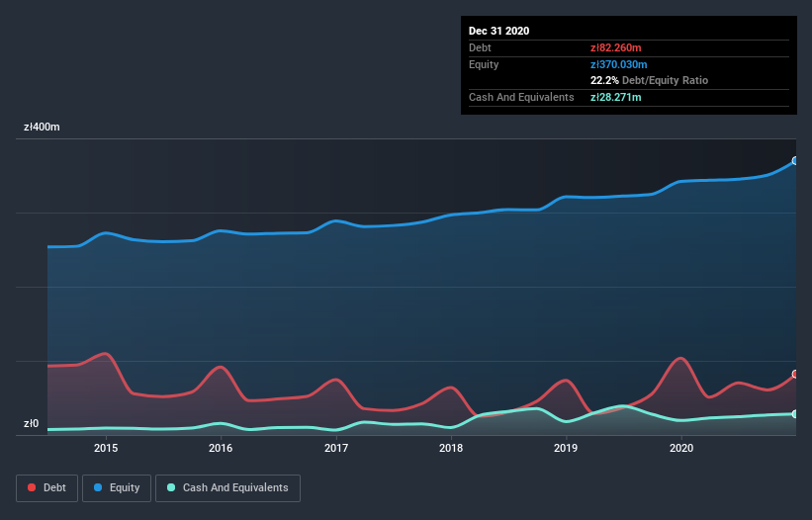
Task: Click the zł0 y-axis label
Action: click(x=31, y=424)
